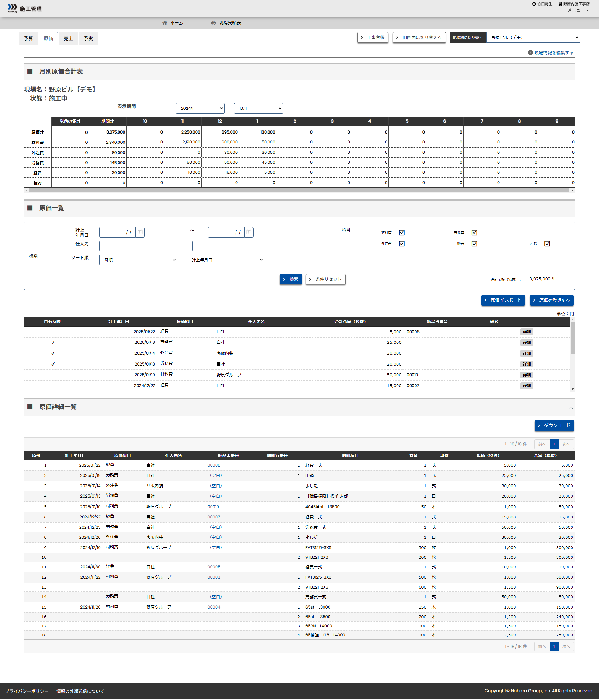
Task: Click the BuildApp logo icon
Action: click(x=12, y=8)
